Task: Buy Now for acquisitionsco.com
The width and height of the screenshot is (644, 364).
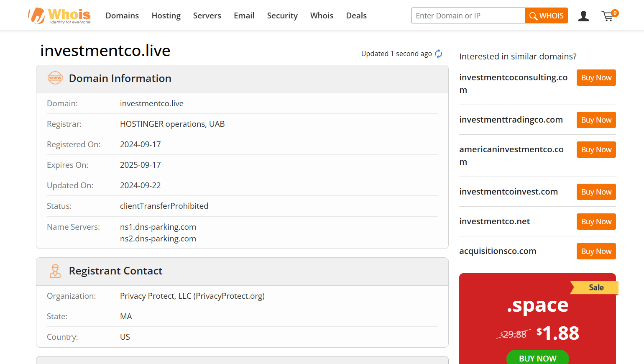Action: [596, 251]
